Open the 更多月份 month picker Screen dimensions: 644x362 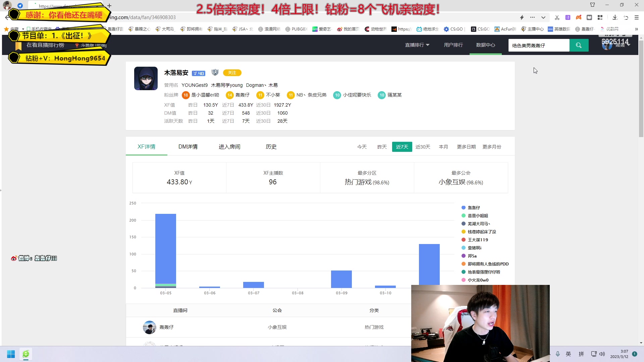point(492,147)
